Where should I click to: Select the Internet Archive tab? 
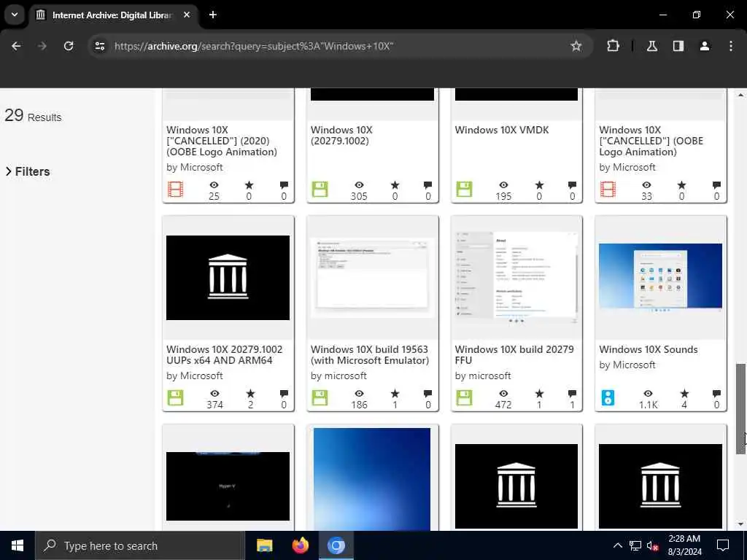tap(112, 15)
